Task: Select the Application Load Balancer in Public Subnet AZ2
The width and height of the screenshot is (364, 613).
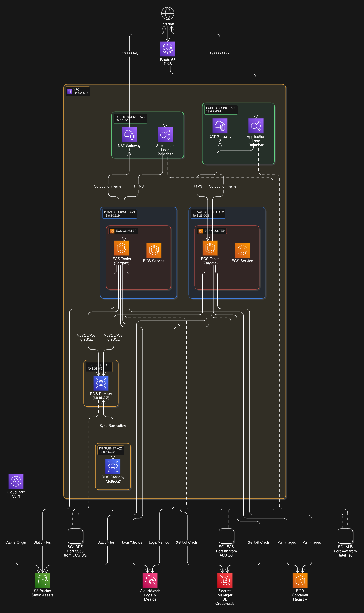Action: pos(256,126)
